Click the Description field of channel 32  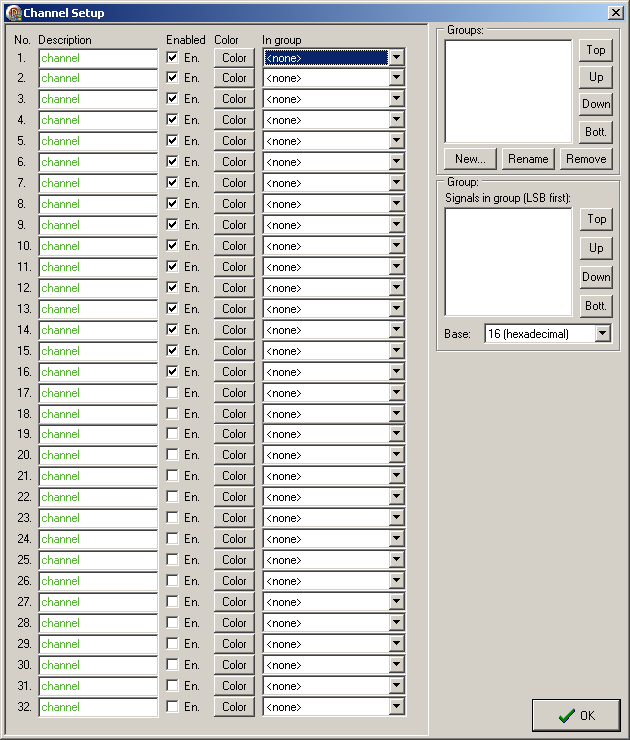[x=98, y=707]
